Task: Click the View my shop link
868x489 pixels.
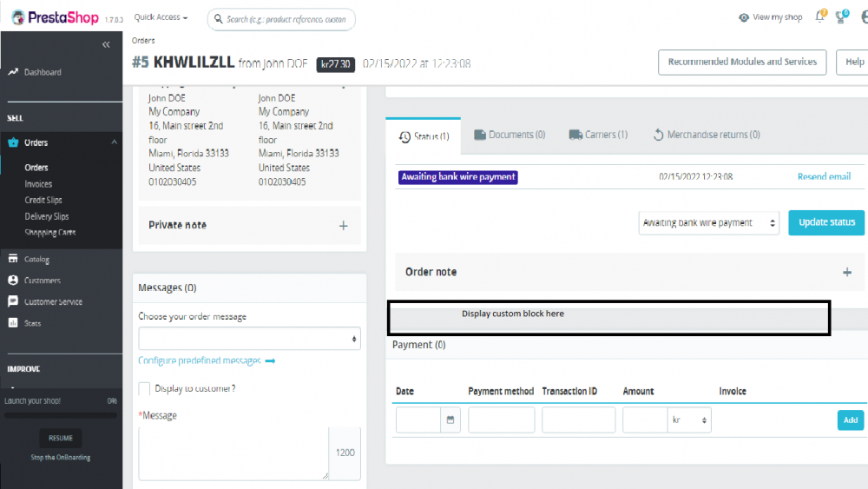Action: click(777, 17)
